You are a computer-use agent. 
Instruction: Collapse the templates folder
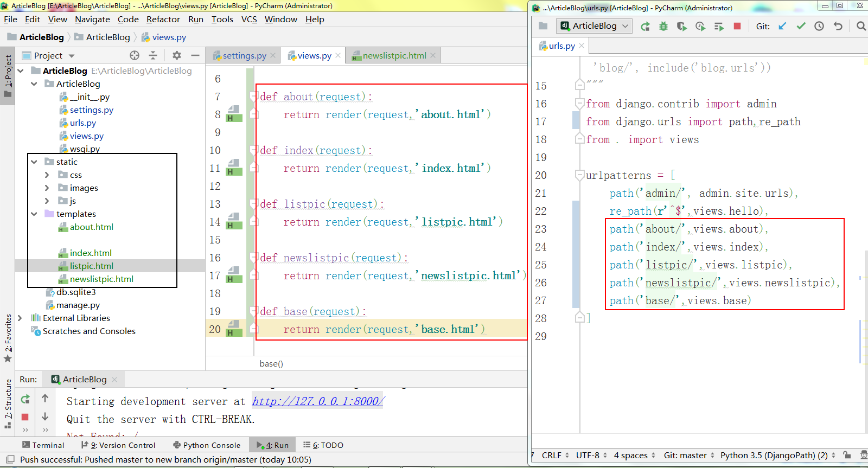click(x=34, y=214)
